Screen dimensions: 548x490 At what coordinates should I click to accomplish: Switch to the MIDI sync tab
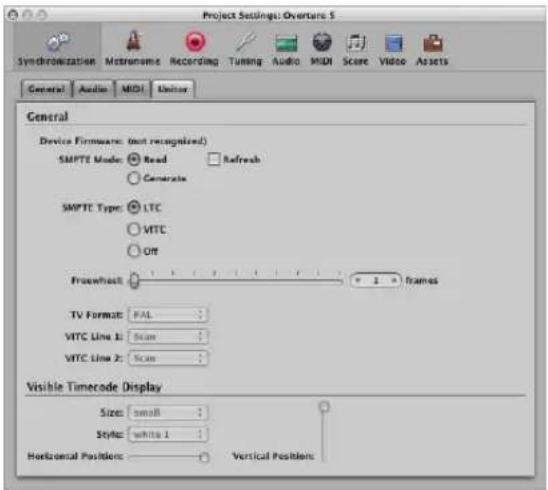(133, 89)
